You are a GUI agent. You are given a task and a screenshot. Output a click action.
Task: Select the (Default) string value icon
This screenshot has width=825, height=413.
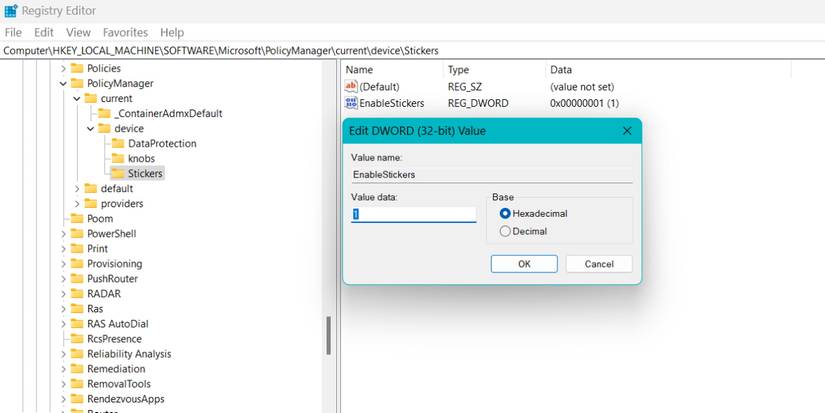click(350, 86)
